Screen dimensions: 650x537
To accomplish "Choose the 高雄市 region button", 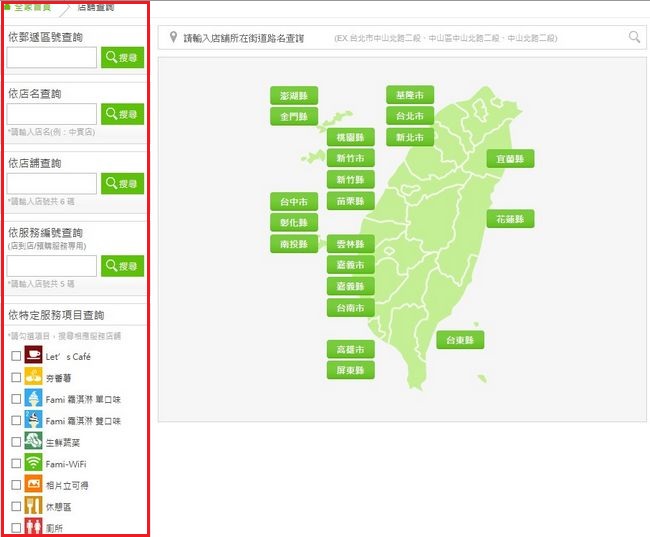I will tap(351, 349).
